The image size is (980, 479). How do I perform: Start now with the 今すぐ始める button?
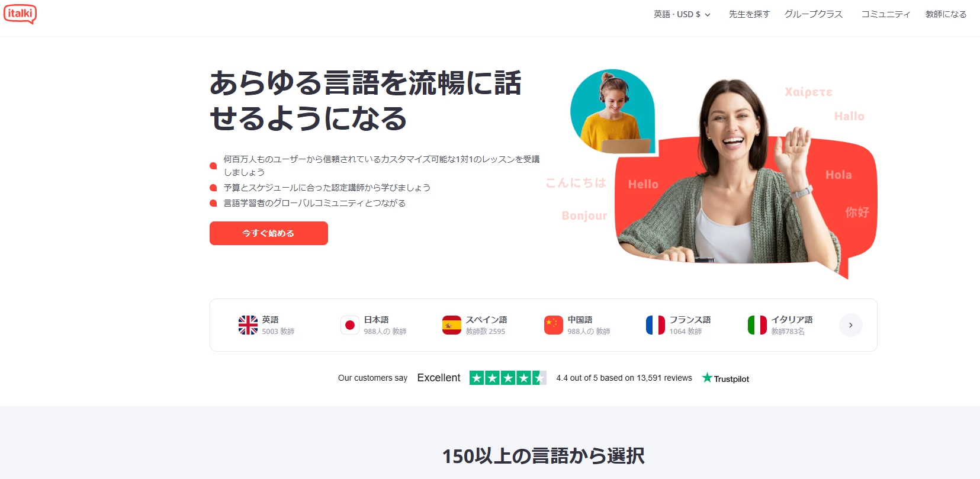click(x=269, y=233)
